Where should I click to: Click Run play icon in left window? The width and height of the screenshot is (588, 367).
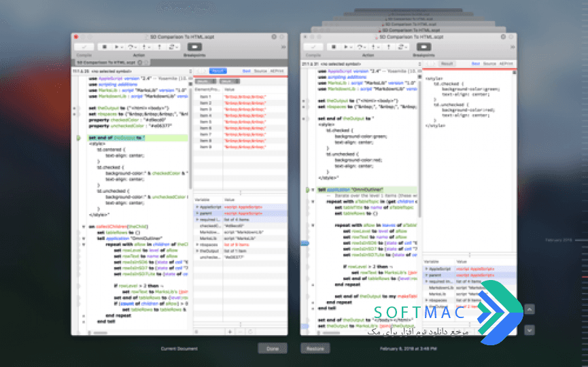coord(118,47)
